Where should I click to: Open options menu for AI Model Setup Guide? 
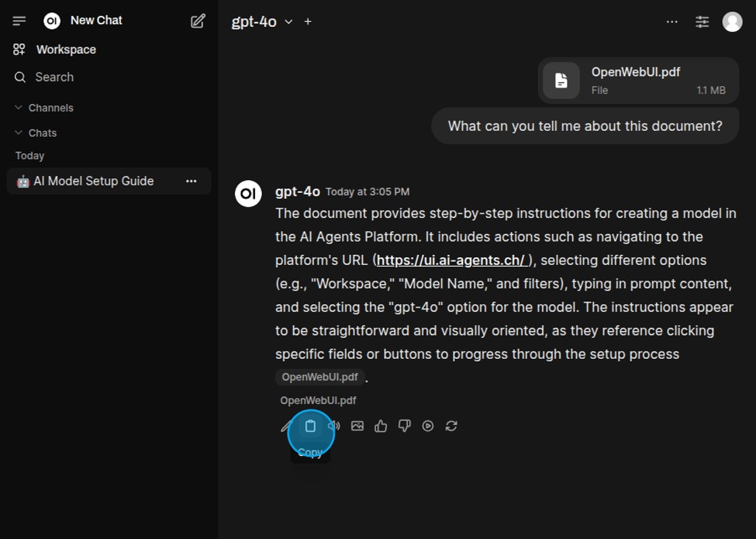(192, 181)
